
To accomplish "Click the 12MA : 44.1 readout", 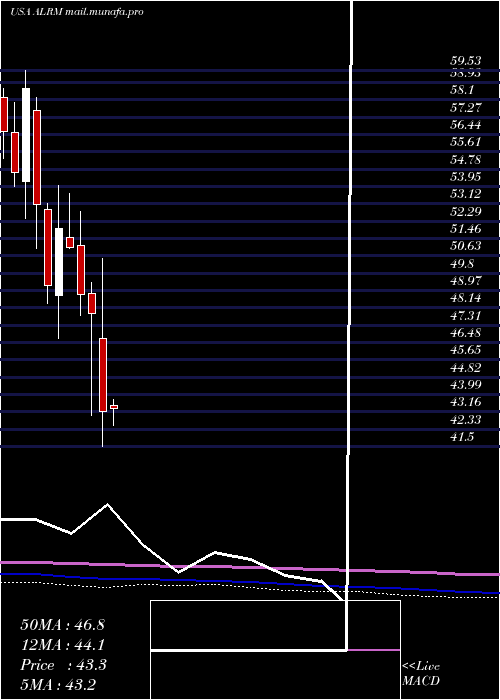I will click(62, 645).
